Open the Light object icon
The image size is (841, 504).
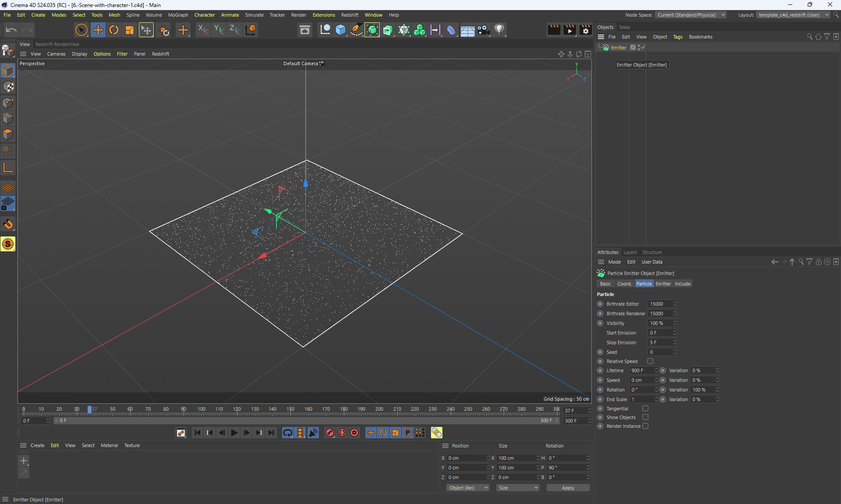499,30
